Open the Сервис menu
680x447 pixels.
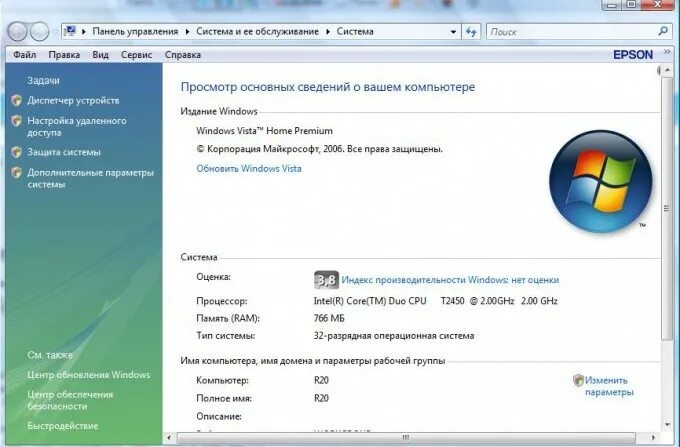coord(137,55)
